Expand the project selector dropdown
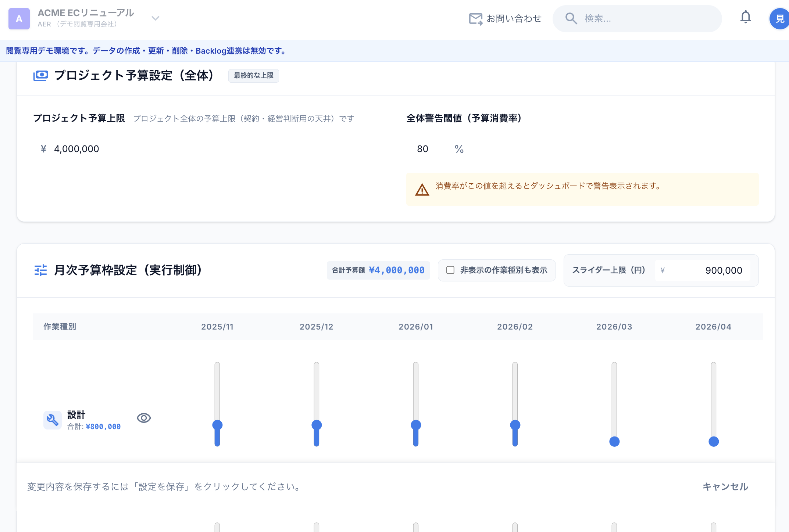789x532 pixels. tap(155, 18)
